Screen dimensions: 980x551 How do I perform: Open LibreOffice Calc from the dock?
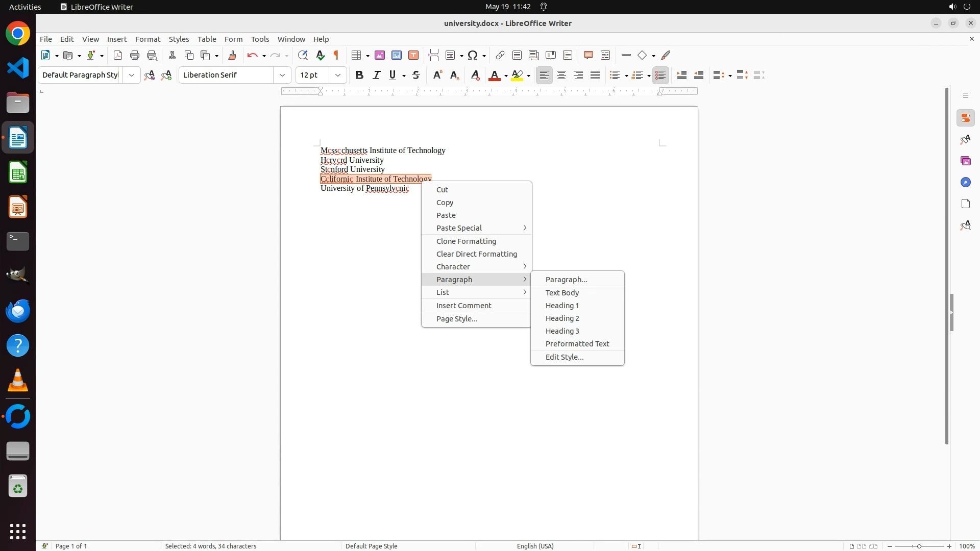[x=18, y=172]
